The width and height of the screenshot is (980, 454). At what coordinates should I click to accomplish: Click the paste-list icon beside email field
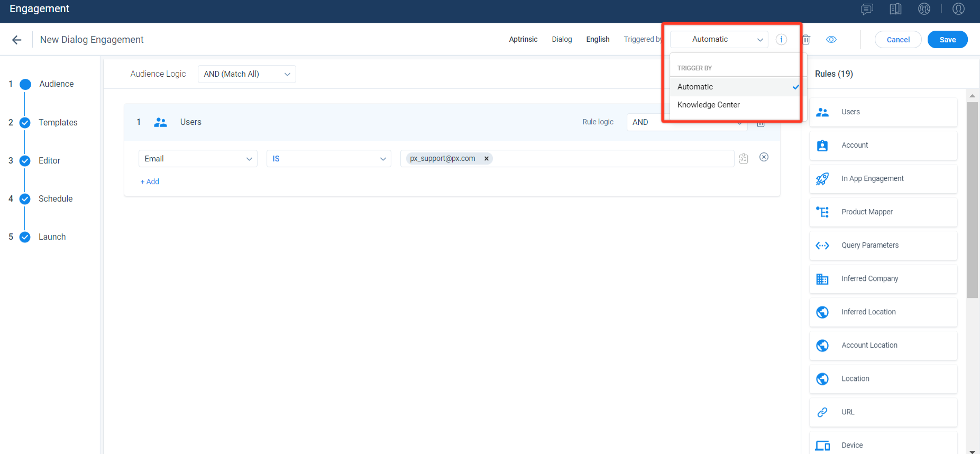click(744, 158)
